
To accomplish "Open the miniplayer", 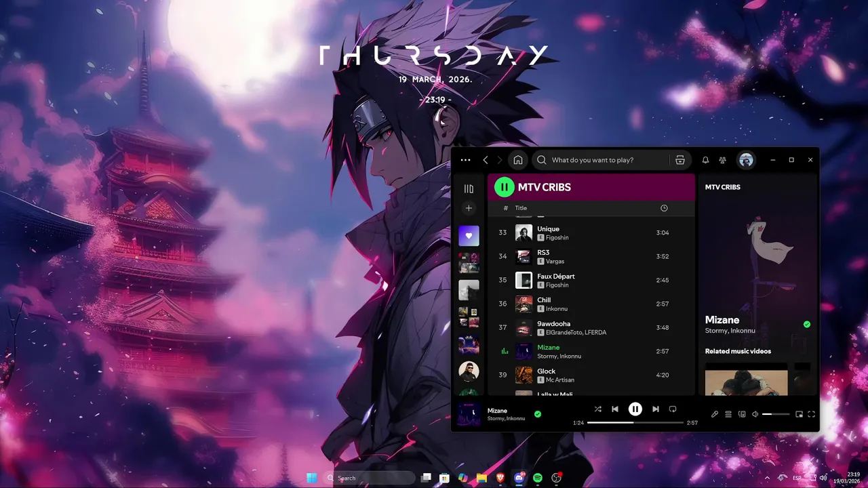I will [799, 414].
